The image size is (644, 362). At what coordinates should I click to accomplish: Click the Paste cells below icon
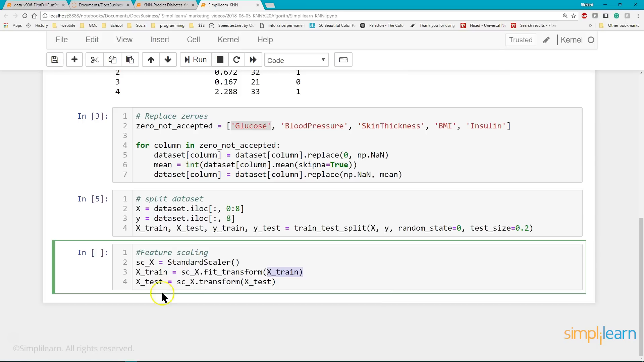tap(130, 60)
